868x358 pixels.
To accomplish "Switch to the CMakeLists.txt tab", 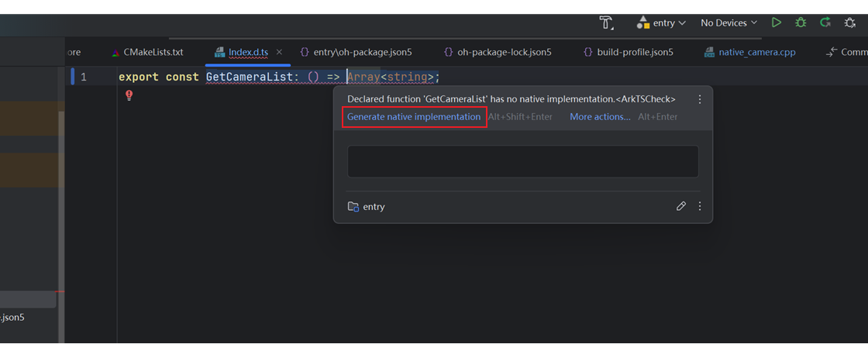I will (x=153, y=53).
